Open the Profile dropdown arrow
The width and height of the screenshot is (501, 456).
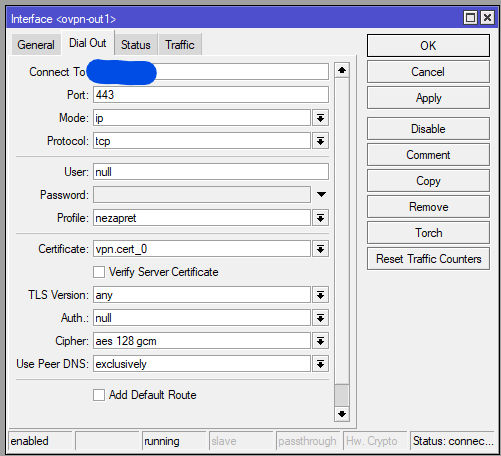click(x=320, y=218)
